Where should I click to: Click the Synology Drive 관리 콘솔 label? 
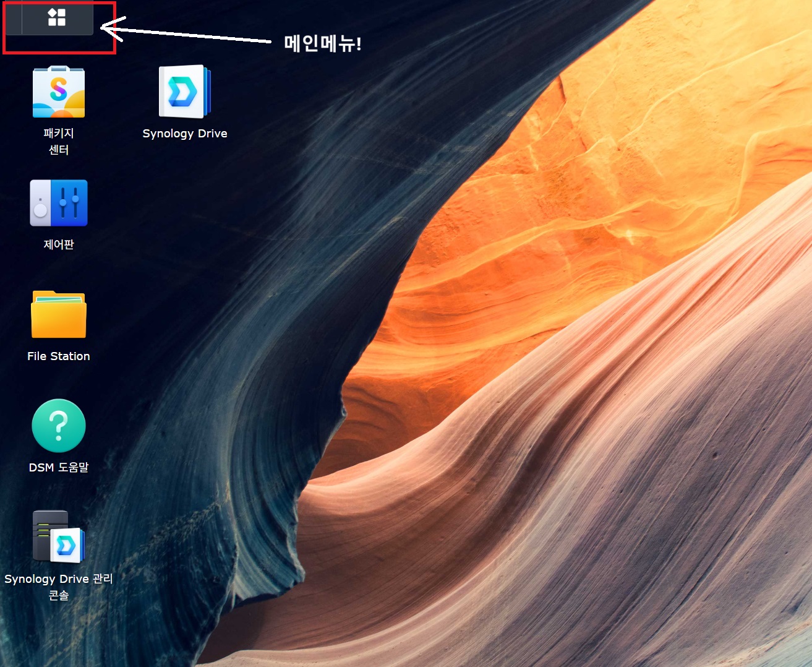59,586
